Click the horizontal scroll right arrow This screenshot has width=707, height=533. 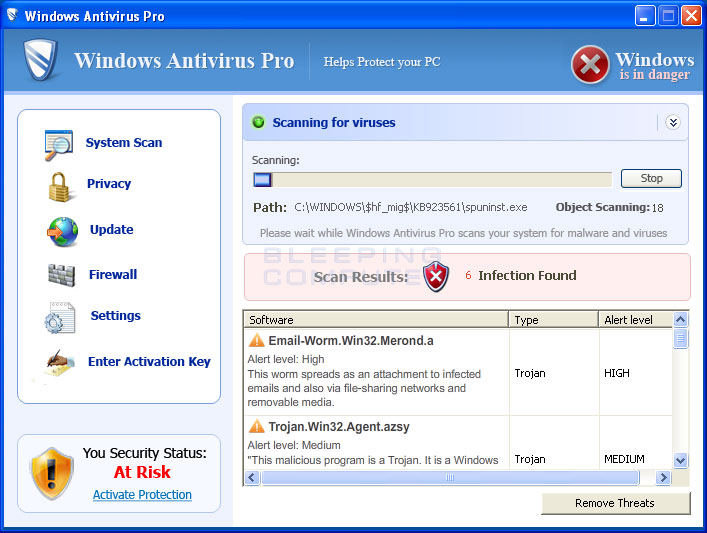tap(663, 477)
